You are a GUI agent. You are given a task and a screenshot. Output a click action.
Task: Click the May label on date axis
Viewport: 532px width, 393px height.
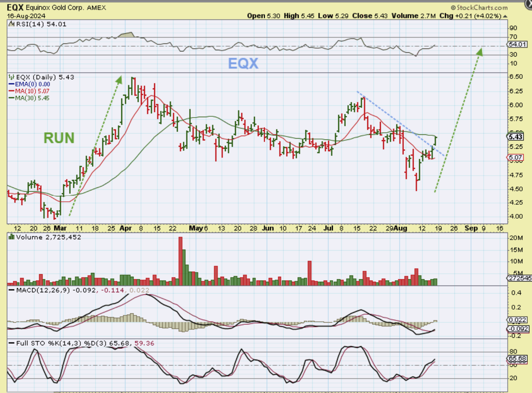(196, 228)
